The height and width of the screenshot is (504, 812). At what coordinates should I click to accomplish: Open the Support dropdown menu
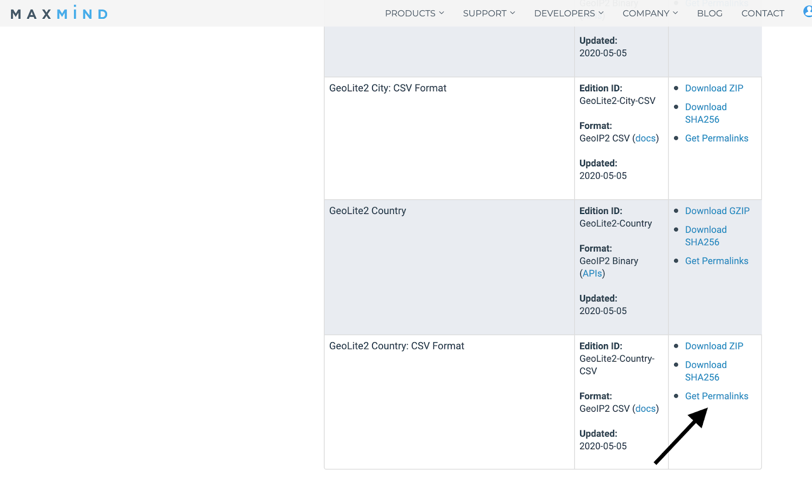(x=489, y=13)
